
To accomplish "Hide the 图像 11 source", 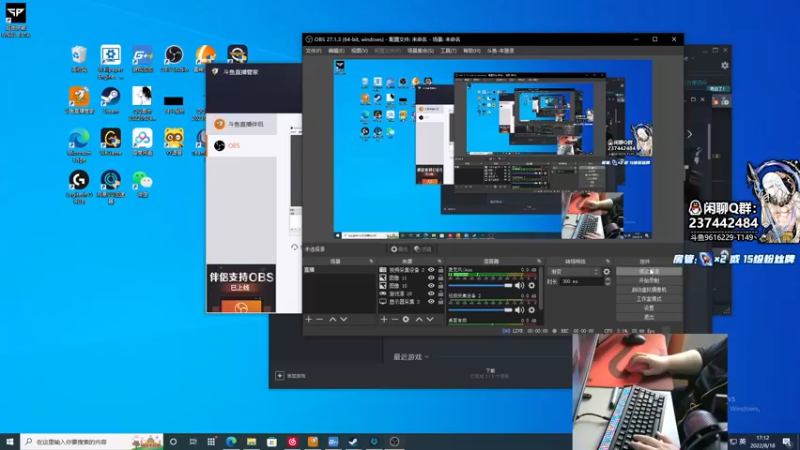I will pyautogui.click(x=431, y=278).
